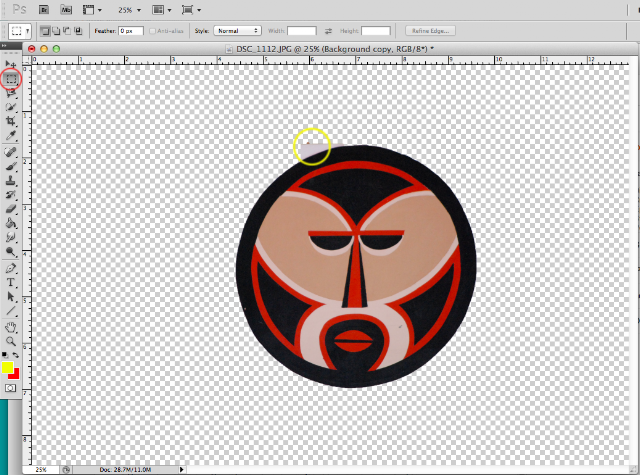
Task: Click the red background color swatch
Action: pyautogui.click(x=16, y=375)
